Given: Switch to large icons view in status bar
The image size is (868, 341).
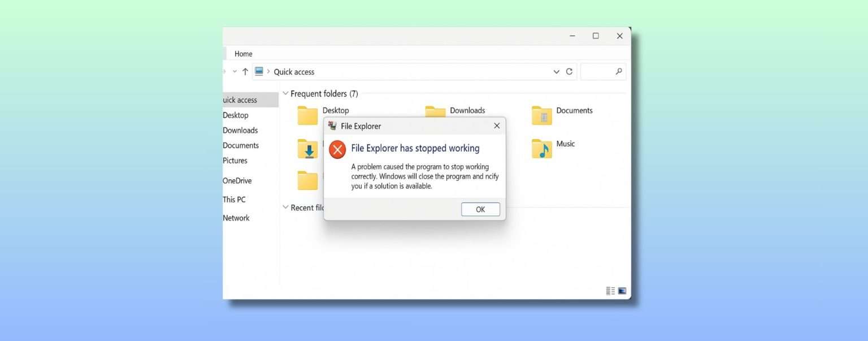Looking at the screenshot, I should (622, 291).
